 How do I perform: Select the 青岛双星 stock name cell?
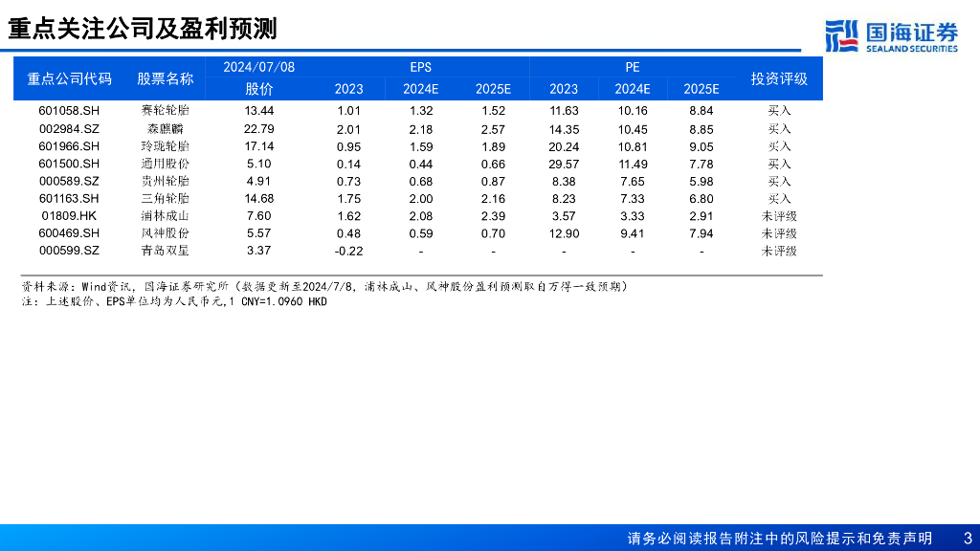[165, 251]
